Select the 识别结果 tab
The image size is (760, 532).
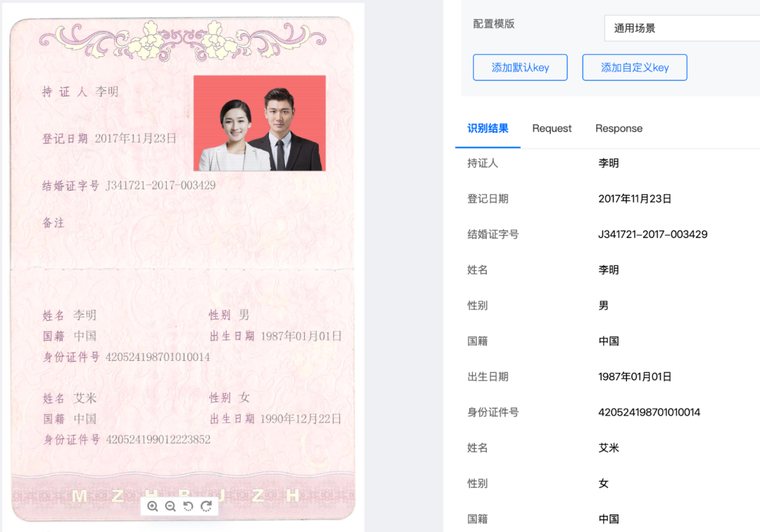[x=488, y=128]
